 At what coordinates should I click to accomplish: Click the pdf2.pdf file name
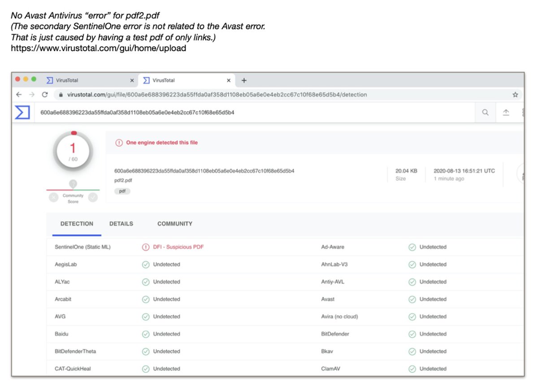coord(123,180)
